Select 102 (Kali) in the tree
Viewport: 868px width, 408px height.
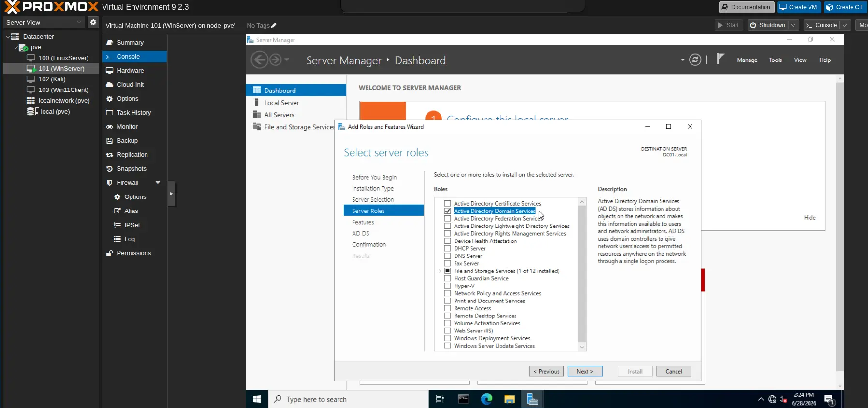[x=52, y=79]
